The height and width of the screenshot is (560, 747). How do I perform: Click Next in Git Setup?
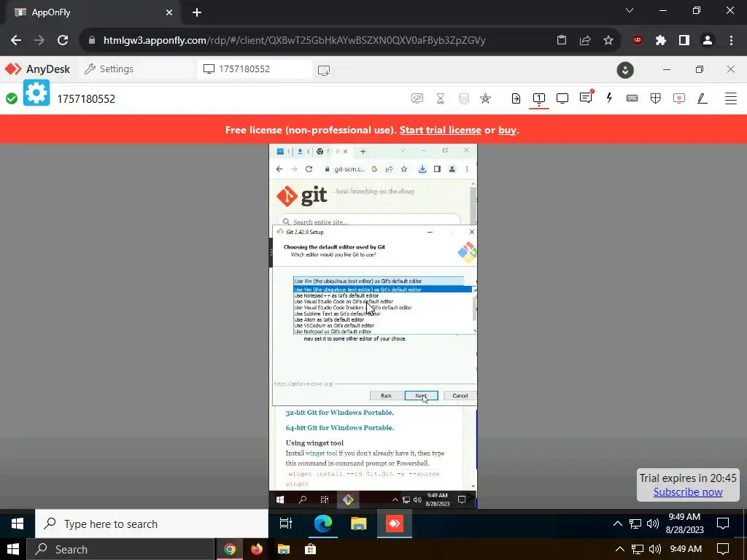click(x=421, y=396)
